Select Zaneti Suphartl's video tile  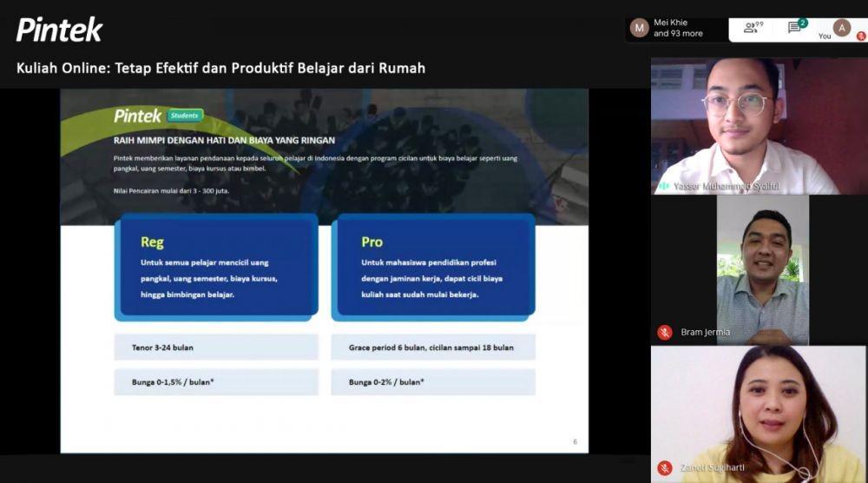[759, 414]
